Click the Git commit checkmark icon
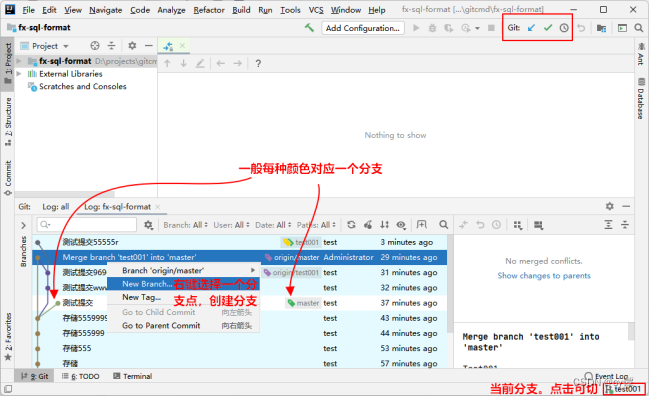 tap(548, 28)
